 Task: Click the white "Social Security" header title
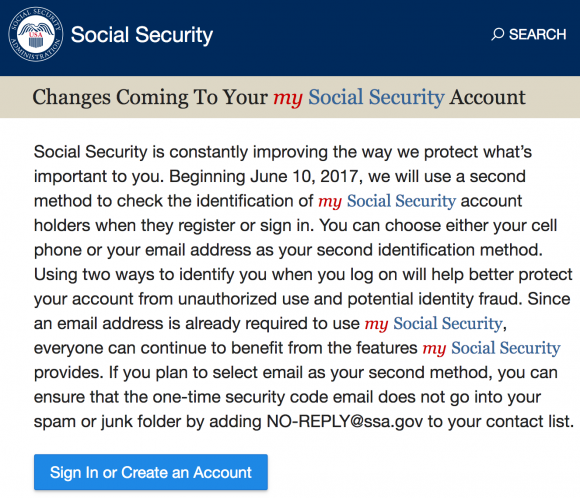142,35
